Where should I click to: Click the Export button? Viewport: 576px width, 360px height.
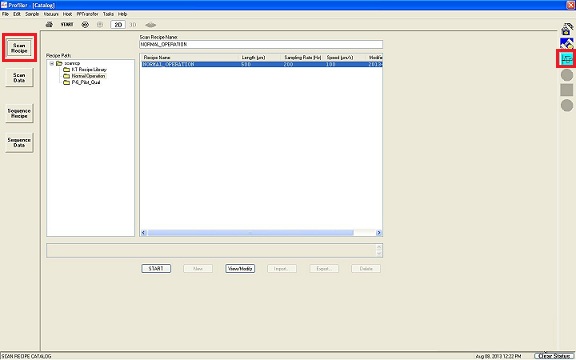324,269
